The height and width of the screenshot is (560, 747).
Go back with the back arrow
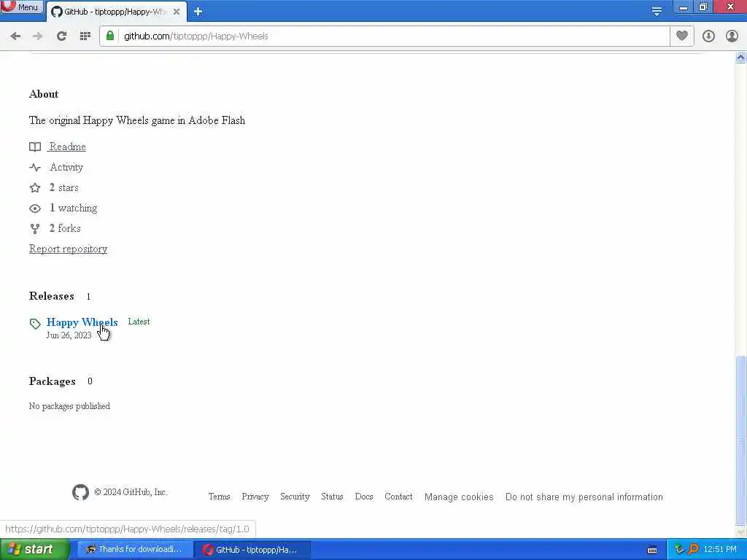point(15,36)
